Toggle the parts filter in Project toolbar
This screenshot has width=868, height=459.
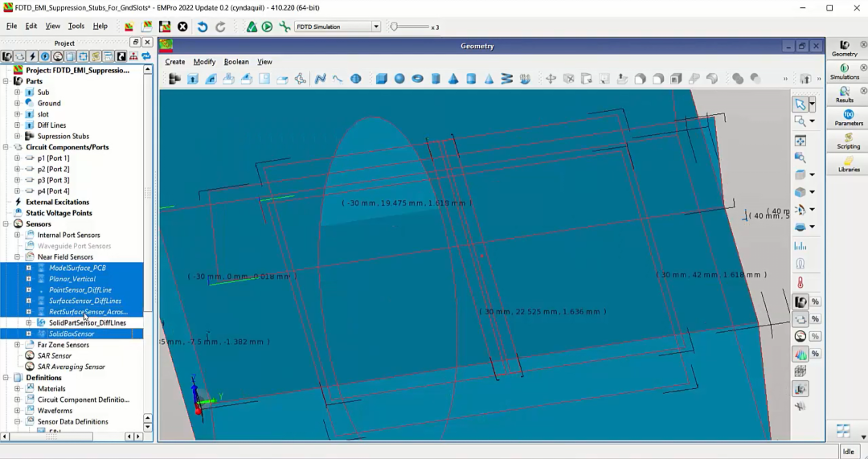[6, 56]
